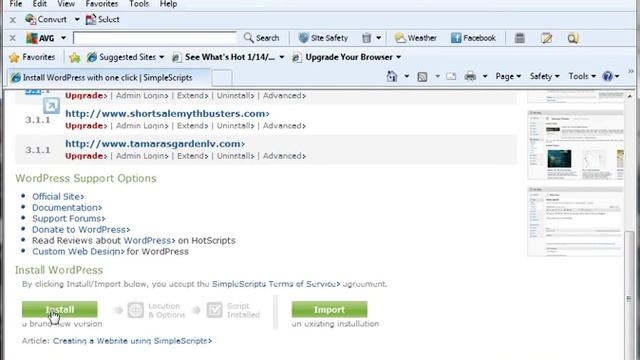Click the add to favorites bar icon
640x360 pixels.
point(75,58)
